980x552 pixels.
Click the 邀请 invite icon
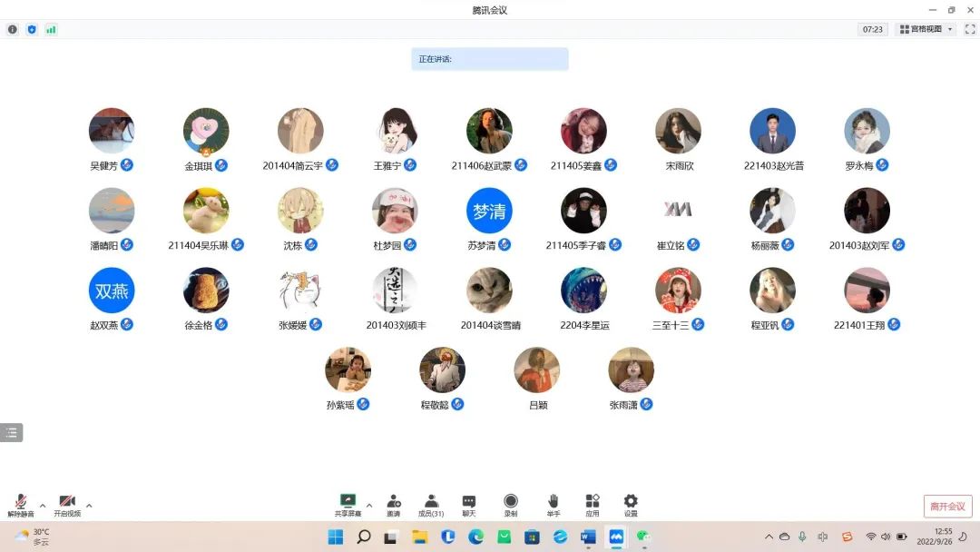click(x=394, y=505)
